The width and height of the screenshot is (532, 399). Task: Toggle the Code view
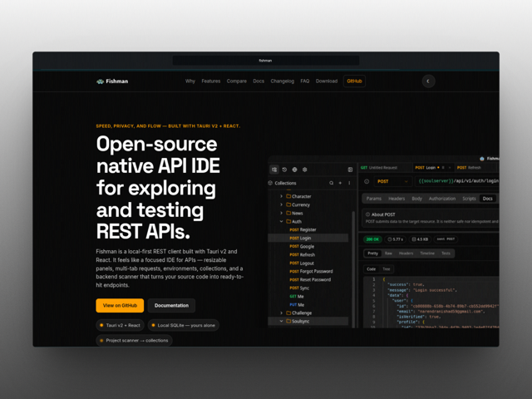pos(372,269)
